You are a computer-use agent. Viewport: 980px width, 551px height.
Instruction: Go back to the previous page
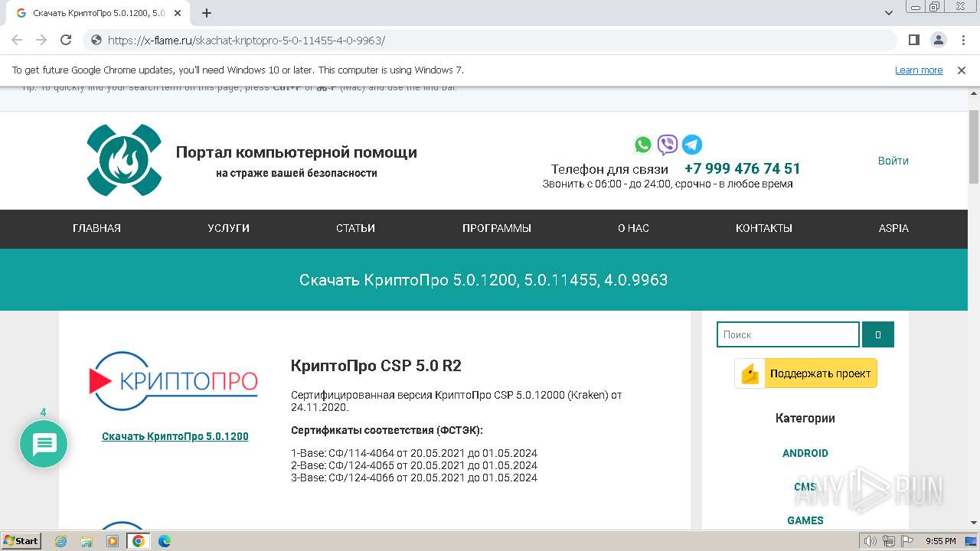(17, 40)
